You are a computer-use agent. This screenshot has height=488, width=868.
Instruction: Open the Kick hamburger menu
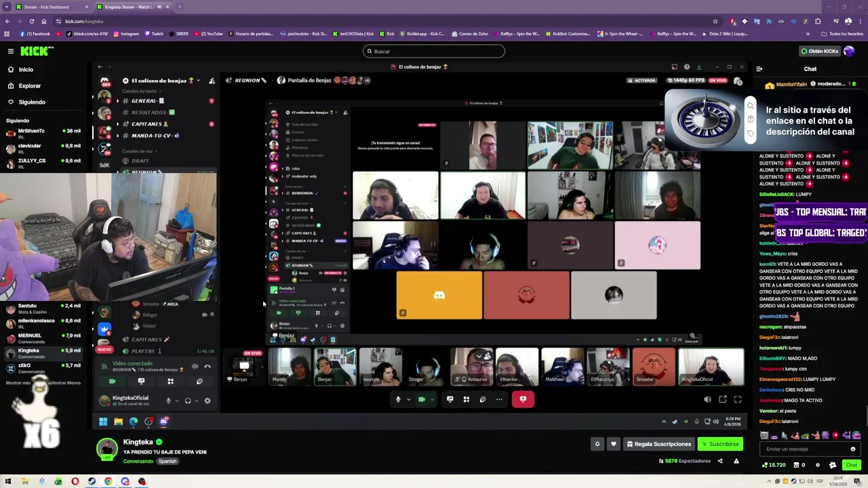[10, 51]
